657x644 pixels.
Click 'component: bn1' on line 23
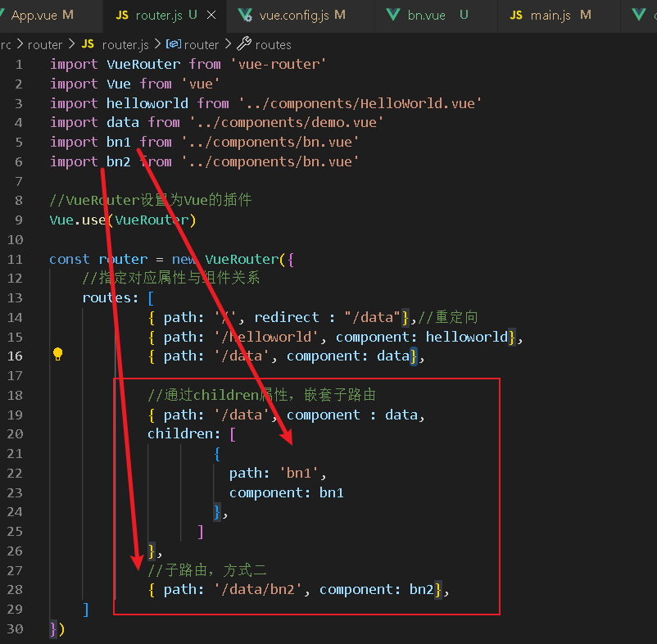click(287, 492)
